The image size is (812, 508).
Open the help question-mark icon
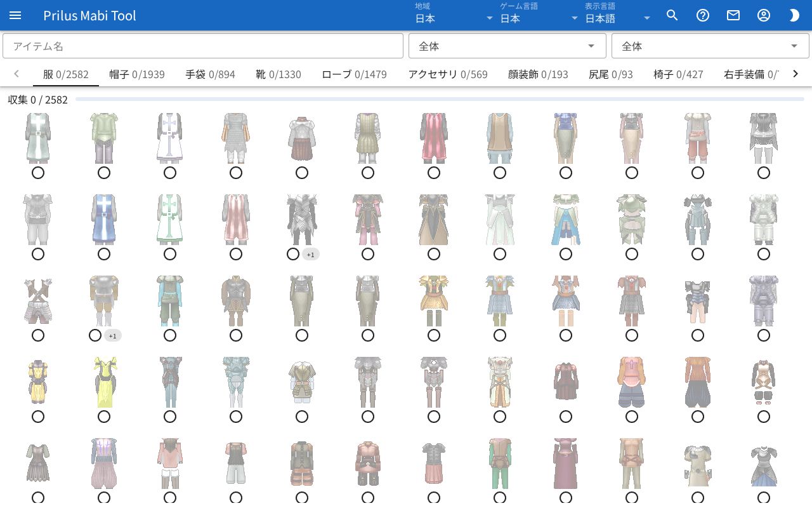[x=703, y=15]
